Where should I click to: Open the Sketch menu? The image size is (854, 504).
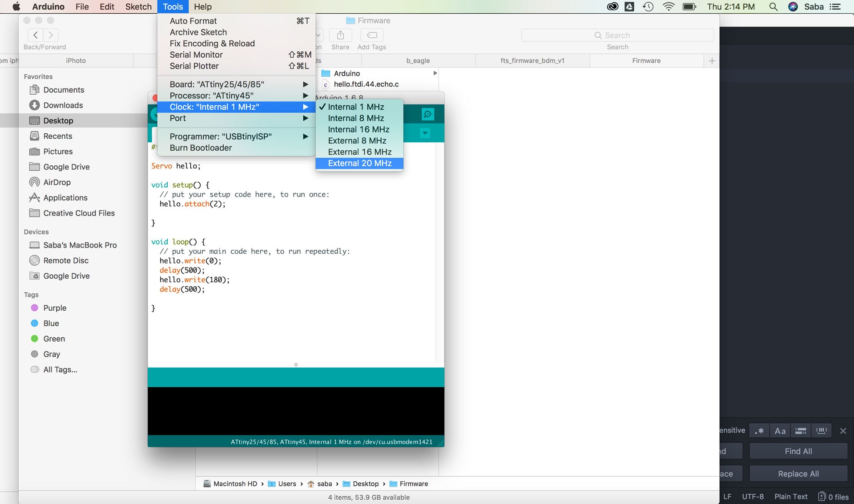pyautogui.click(x=138, y=7)
